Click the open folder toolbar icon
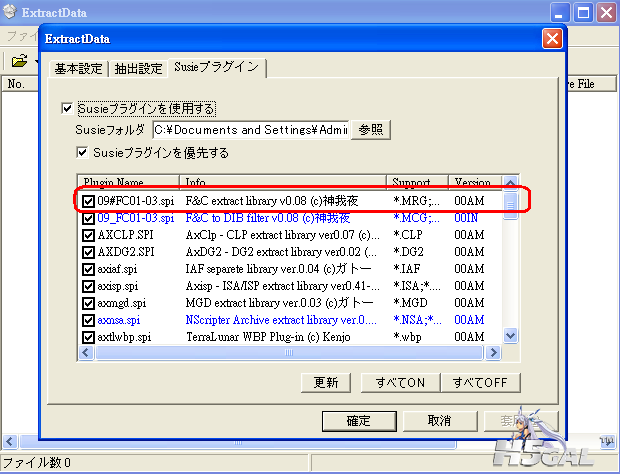The image size is (620, 474). click(x=17, y=61)
